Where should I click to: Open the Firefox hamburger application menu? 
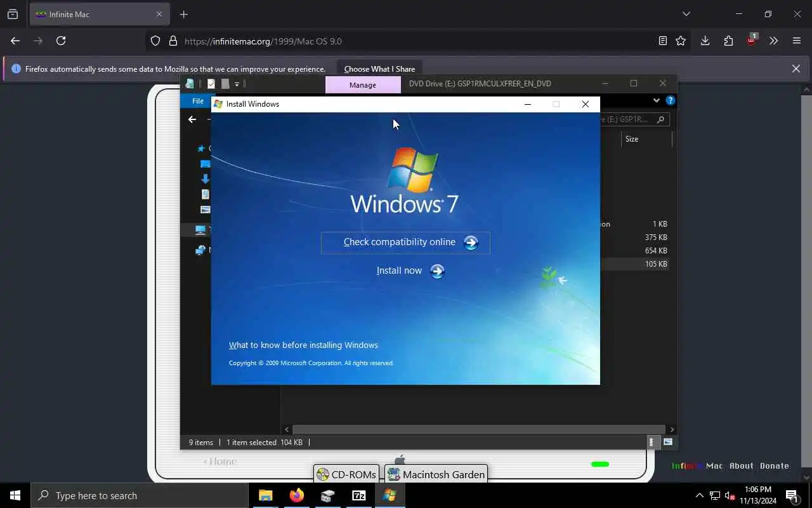(797, 41)
